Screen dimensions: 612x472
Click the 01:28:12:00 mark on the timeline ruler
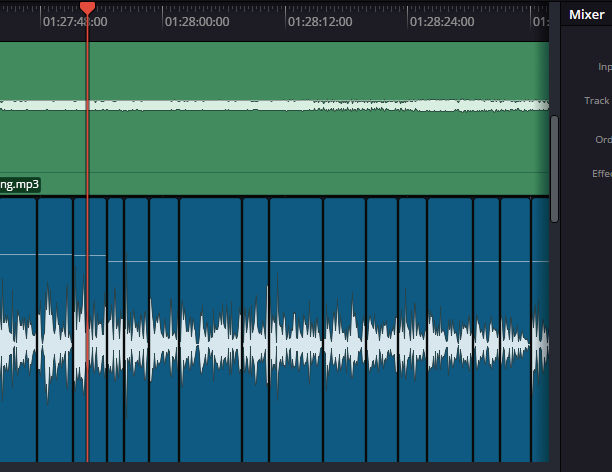click(x=320, y=22)
